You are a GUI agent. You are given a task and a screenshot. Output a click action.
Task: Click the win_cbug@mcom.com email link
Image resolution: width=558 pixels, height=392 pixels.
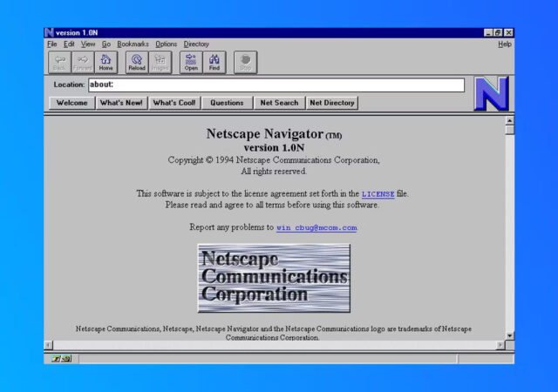click(x=316, y=227)
